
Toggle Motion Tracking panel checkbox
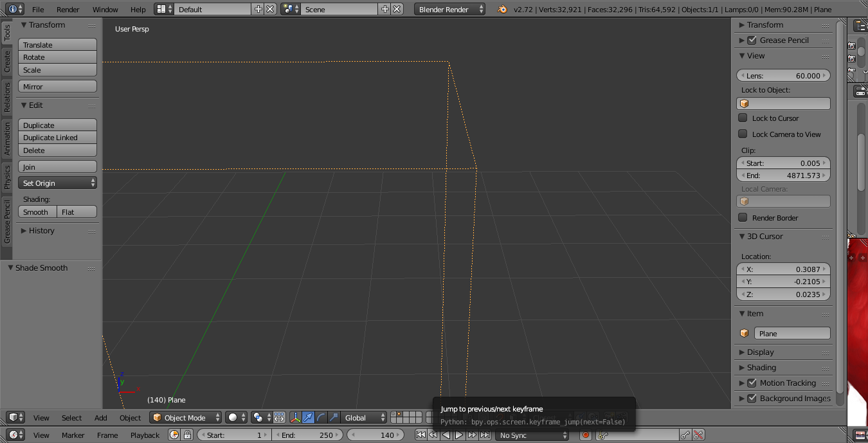[752, 383]
